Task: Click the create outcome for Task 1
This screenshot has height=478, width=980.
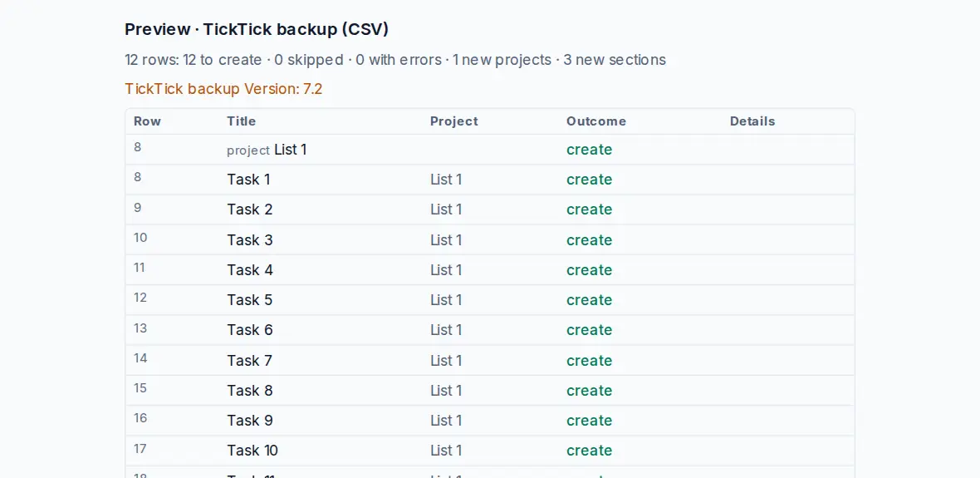Action: [x=590, y=180]
